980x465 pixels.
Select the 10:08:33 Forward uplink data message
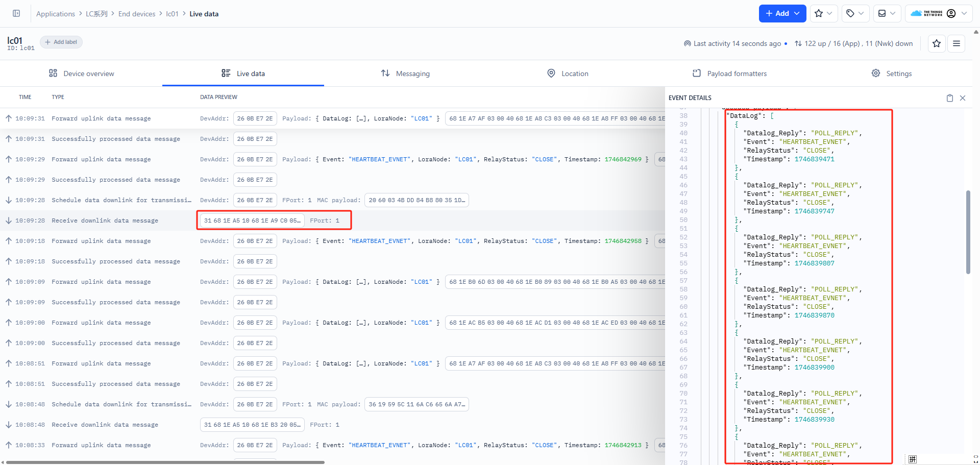pos(332,445)
